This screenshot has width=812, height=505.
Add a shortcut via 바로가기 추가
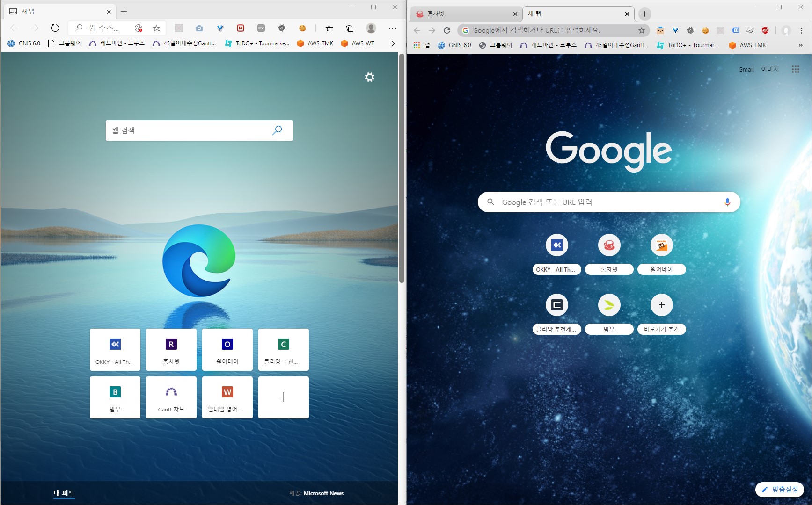point(662,314)
